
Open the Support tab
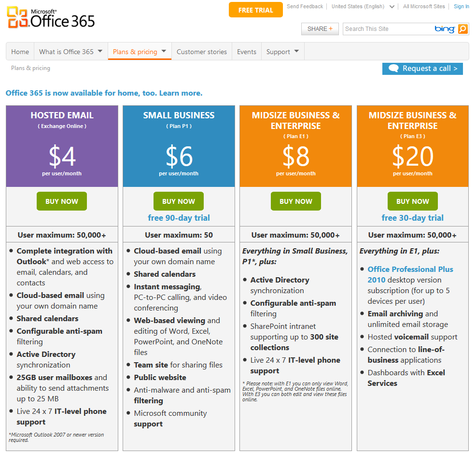pos(282,52)
